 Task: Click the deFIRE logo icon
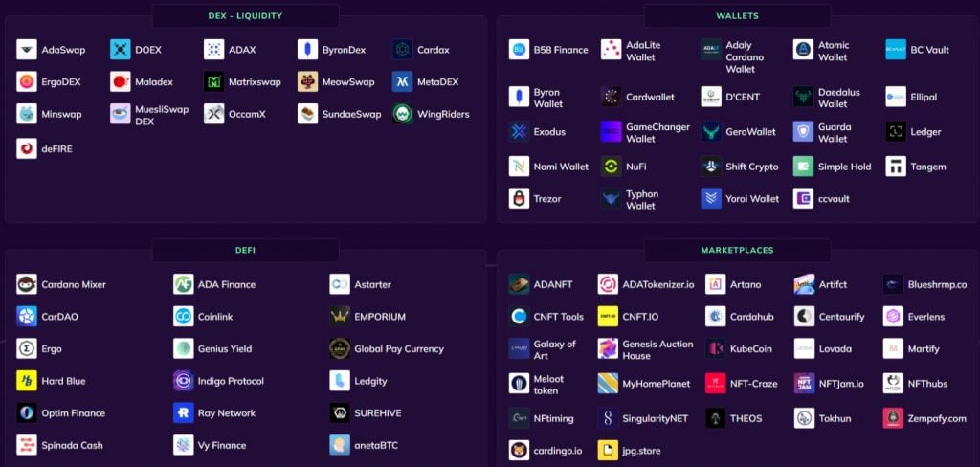pos(27,148)
